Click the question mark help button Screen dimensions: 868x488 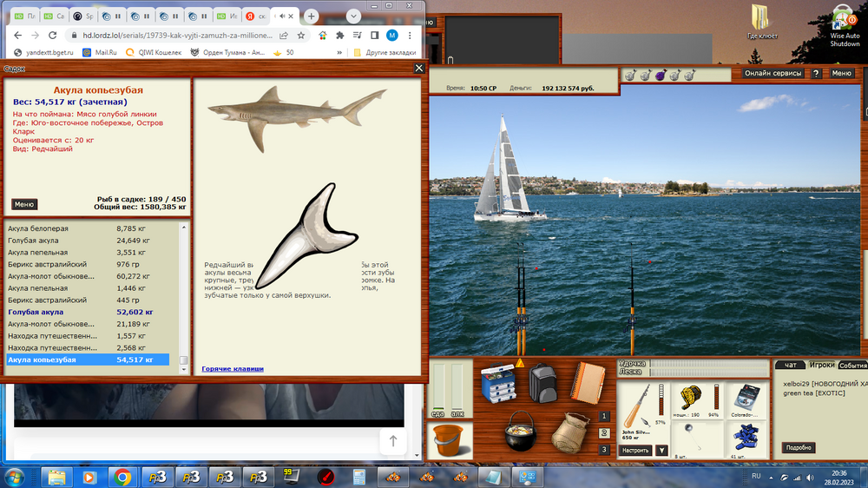coord(816,74)
